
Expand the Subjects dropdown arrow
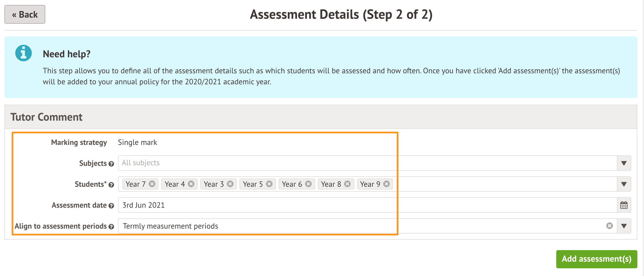click(624, 163)
